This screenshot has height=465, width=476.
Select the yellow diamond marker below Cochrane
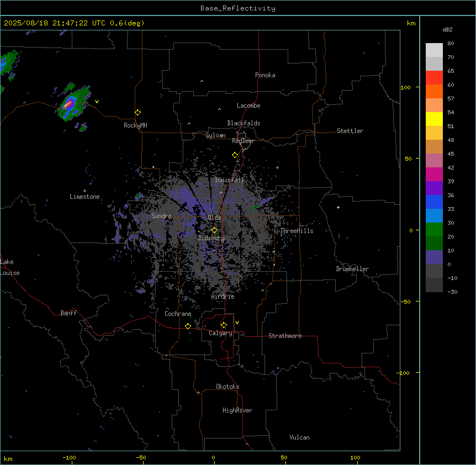tap(188, 326)
